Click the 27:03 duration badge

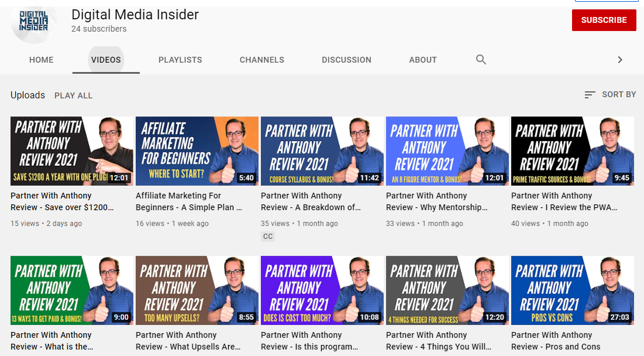[x=619, y=317]
